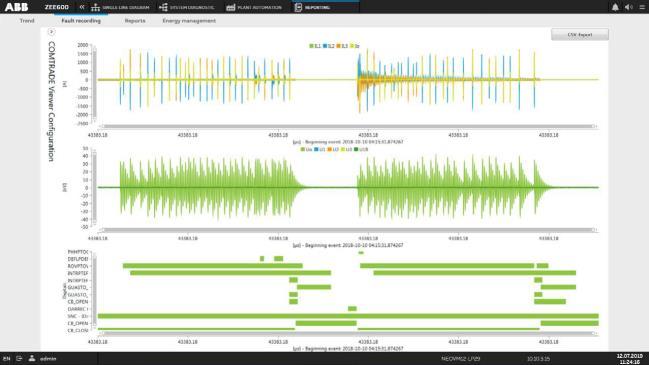Click the SNC signal label
The image size is (649, 365).
point(78,316)
